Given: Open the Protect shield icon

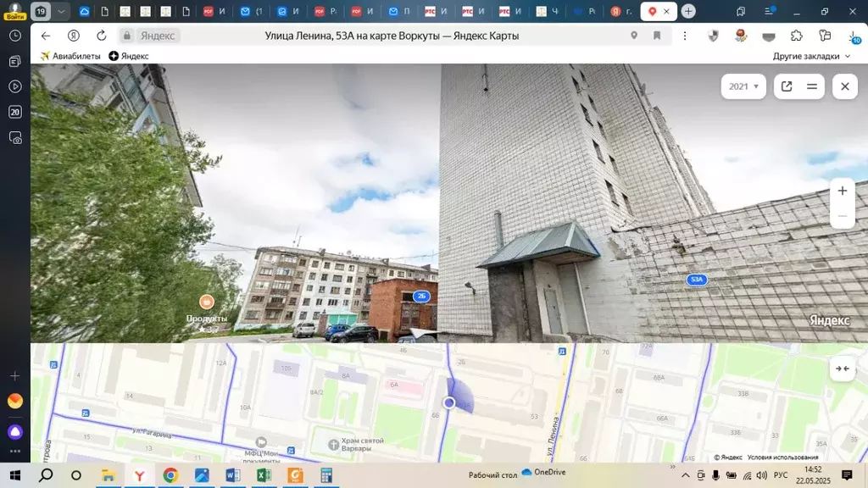Looking at the screenshot, I should coord(713,36).
